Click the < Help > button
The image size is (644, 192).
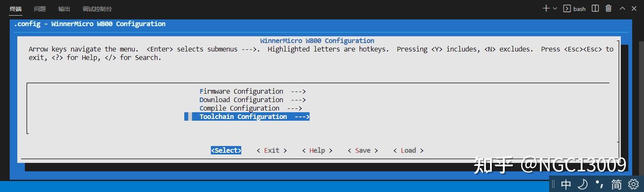(317, 150)
